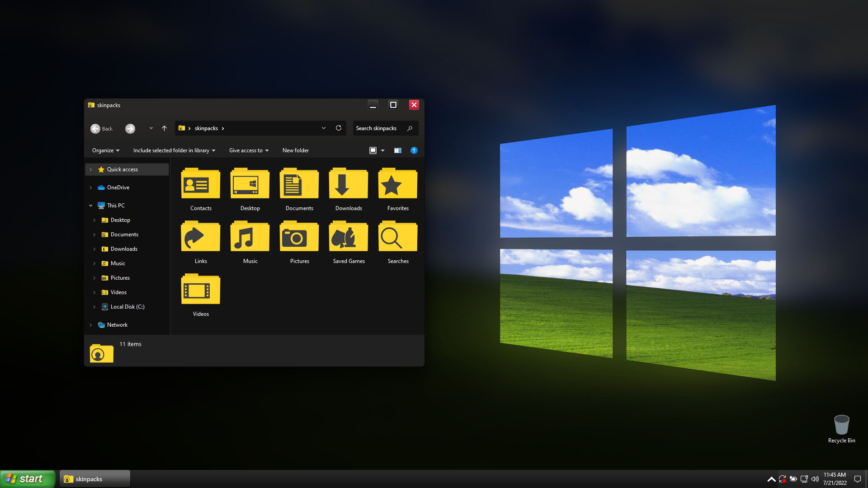The image size is (868, 488).
Task: Click the Start button on taskbar
Action: 27,479
